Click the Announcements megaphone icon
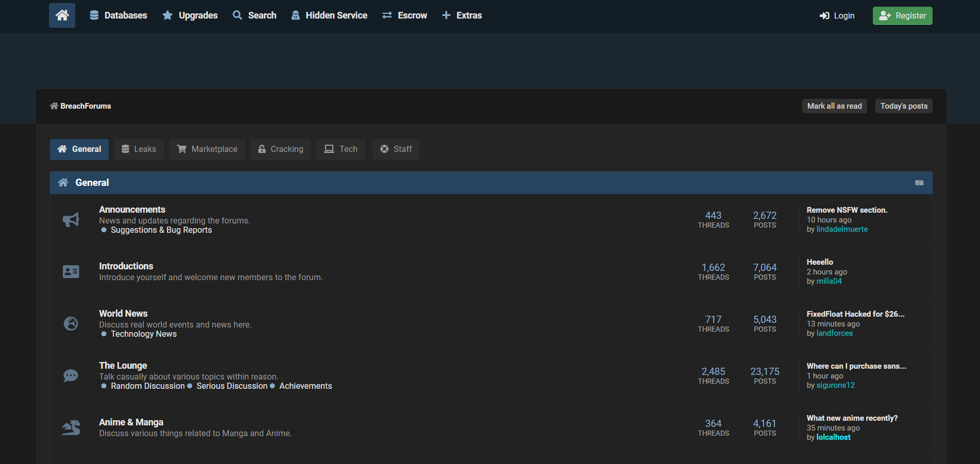This screenshot has height=464, width=980. tap(71, 219)
